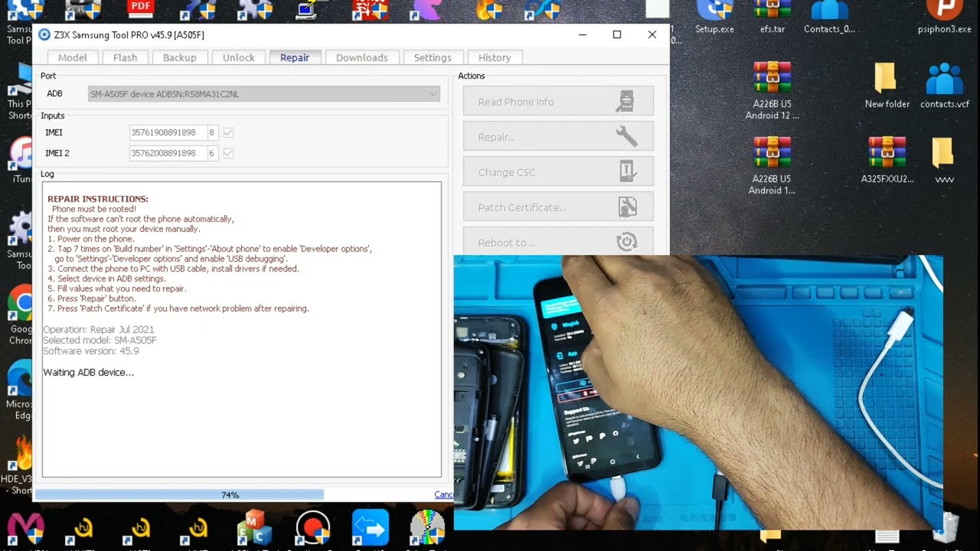The width and height of the screenshot is (980, 551).
Task: Select the Contacts_0... desktop icon
Action: pyautogui.click(x=829, y=17)
